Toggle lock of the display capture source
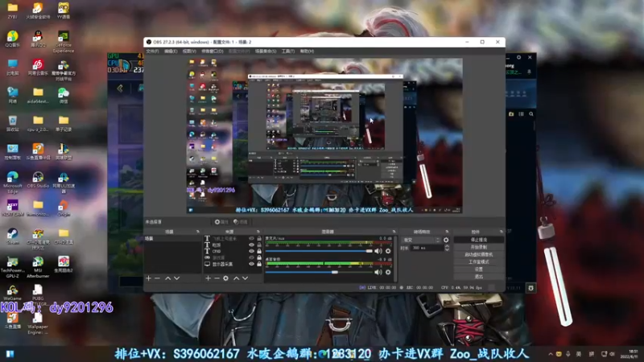 259,264
